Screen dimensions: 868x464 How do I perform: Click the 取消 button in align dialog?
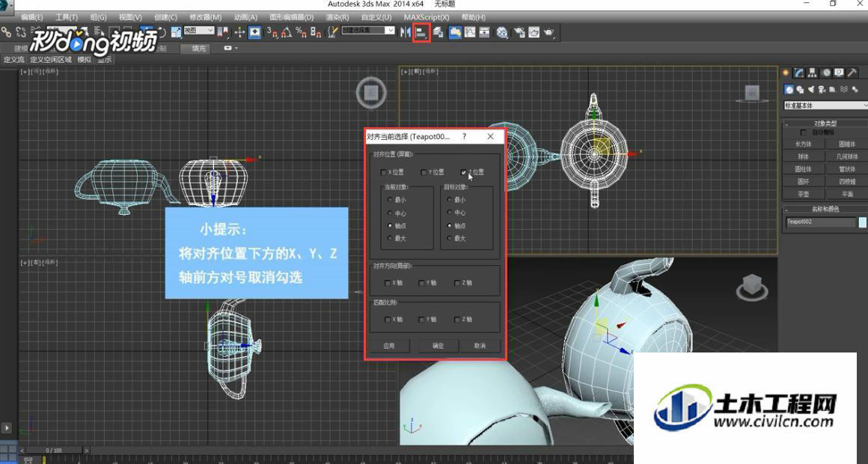[480, 346]
